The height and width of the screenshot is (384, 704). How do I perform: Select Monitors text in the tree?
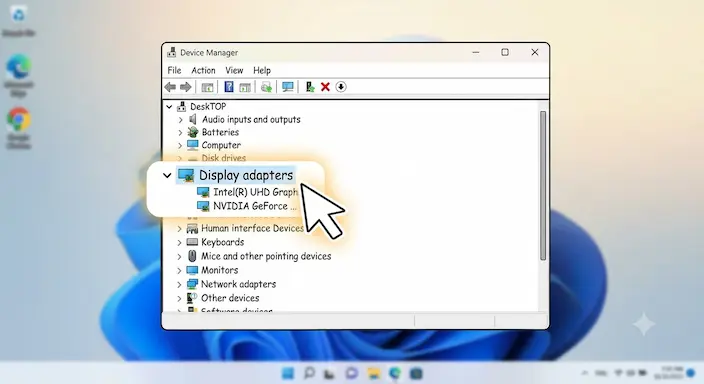click(x=219, y=270)
